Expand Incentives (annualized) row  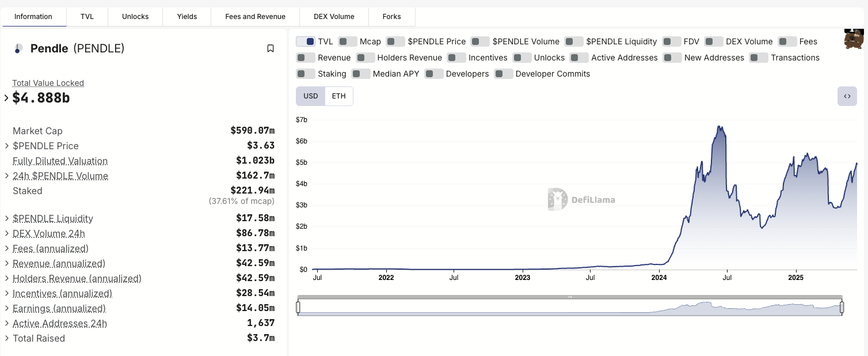[x=6, y=293]
